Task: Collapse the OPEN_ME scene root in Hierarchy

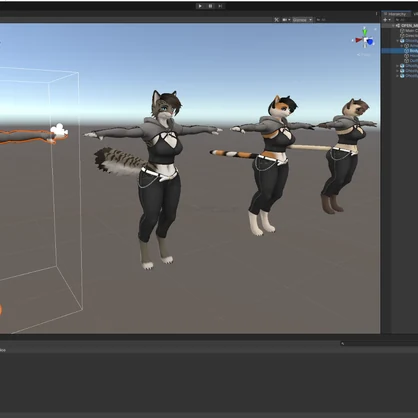Action: 393,25
